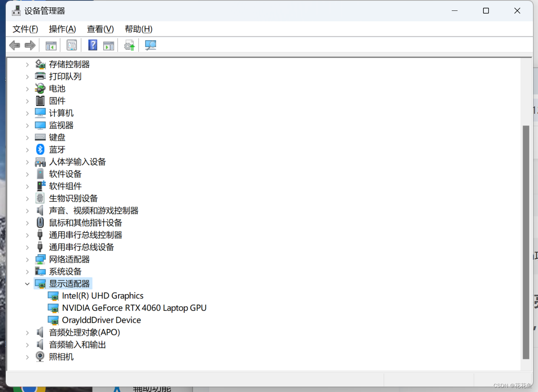Click the 打印队列 printer icon
This screenshot has height=392, width=538.
40,76
